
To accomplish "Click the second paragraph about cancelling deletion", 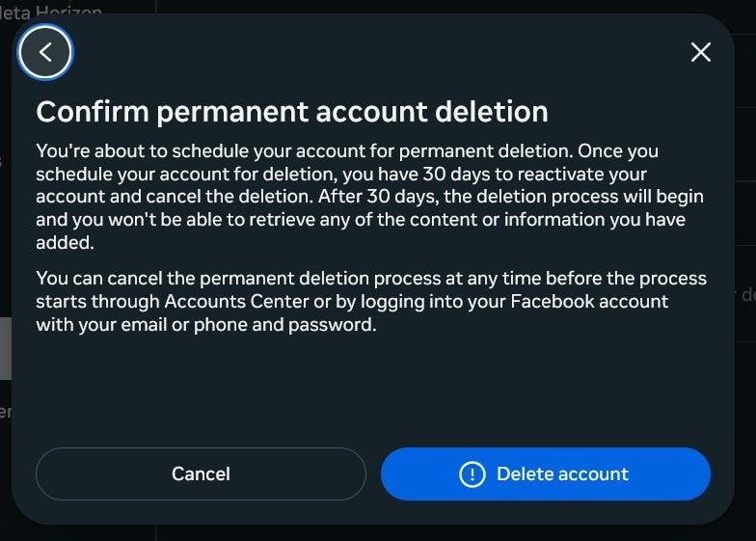I will click(369, 301).
